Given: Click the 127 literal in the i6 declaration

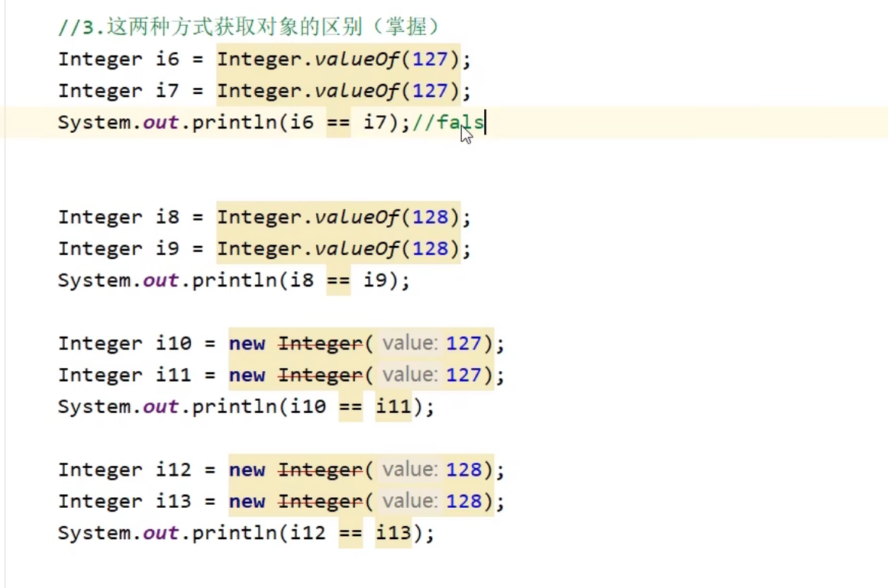Looking at the screenshot, I should (430, 59).
